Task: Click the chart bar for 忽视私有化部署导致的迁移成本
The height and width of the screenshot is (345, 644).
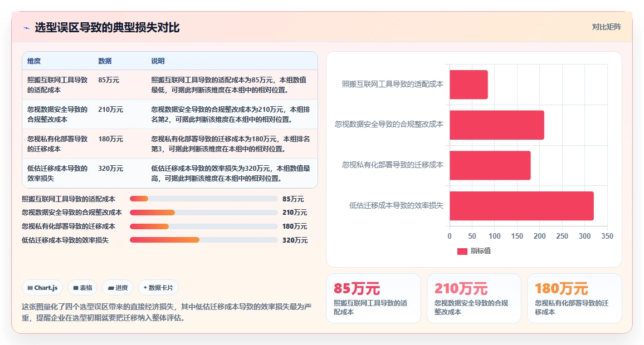Action: [490, 165]
